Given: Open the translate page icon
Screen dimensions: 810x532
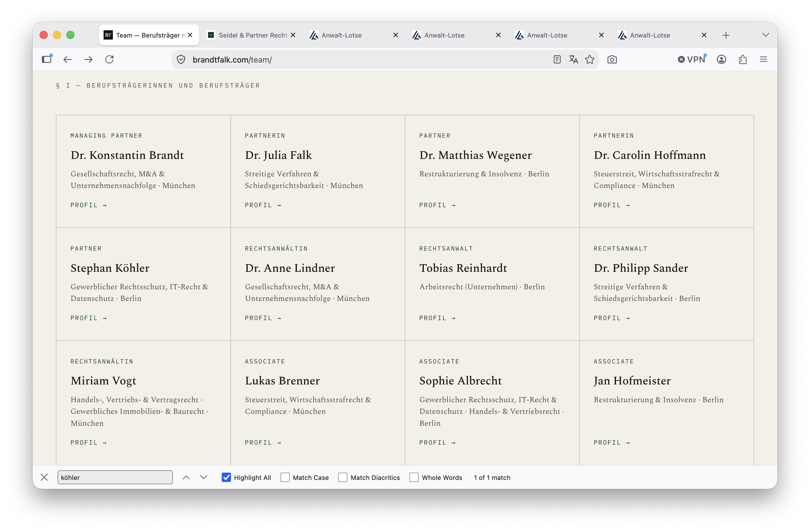Looking at the screenshot, I should coord(573,60).
